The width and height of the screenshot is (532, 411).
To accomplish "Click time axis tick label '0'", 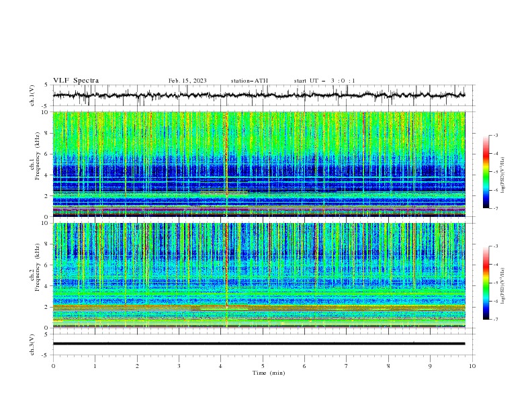I will point(53,366).
